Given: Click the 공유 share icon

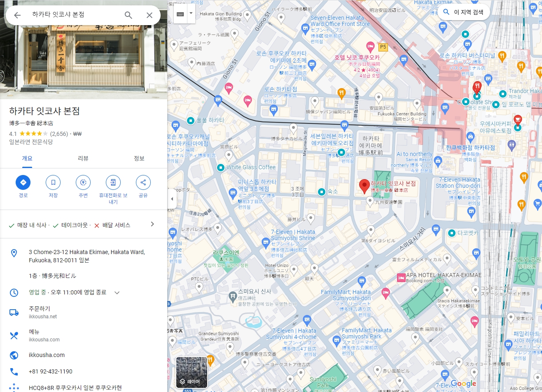Looking at the screenshot, I should [143, 182].
